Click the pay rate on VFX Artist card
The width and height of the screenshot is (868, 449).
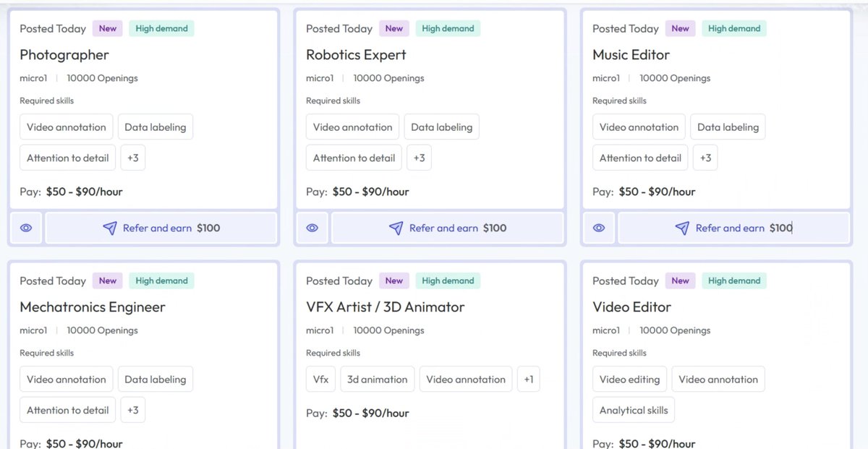(370, 414)
